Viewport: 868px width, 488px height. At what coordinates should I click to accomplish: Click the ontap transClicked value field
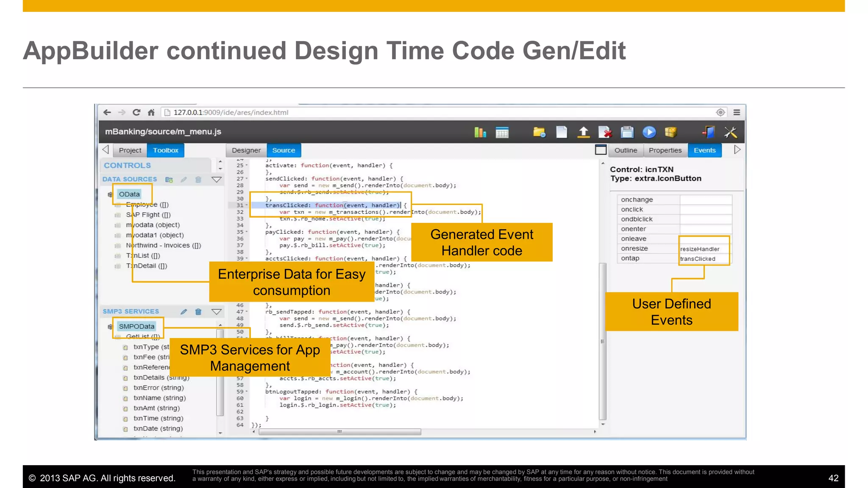tap(706, 258)
